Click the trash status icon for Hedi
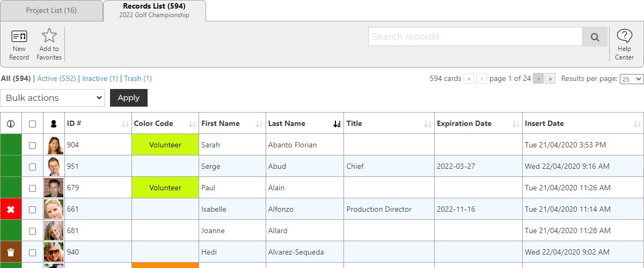Image resolution: width=644 pixels, height=268 pixels. 11,252
